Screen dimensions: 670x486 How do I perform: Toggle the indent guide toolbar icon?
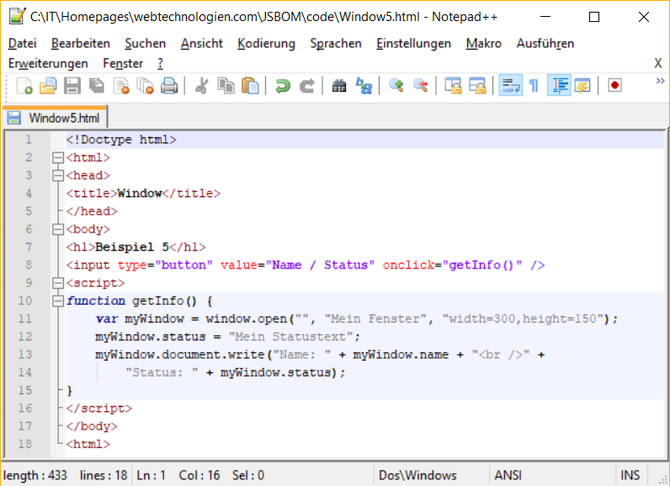[x=559, y=86]
